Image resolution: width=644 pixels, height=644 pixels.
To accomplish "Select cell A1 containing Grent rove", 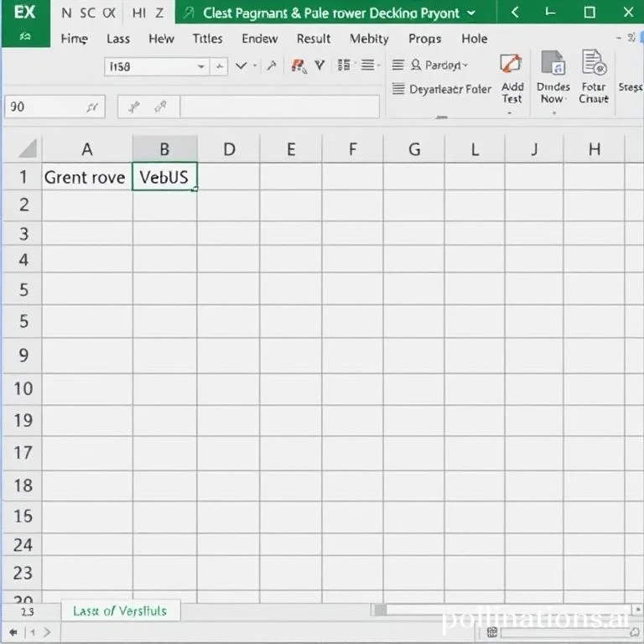I will [85, 177].
